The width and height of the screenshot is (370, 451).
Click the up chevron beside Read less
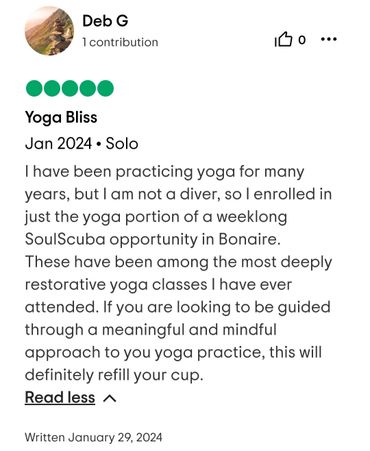tap(110, 398)
